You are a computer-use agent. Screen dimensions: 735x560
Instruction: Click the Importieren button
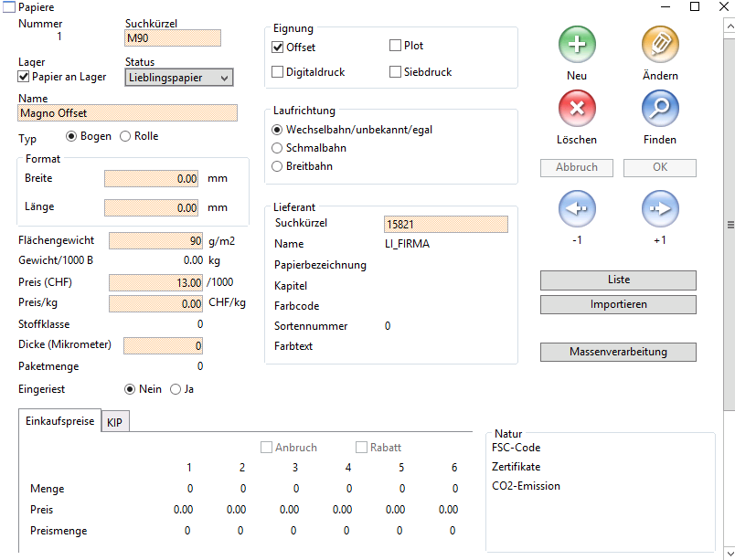pos(618,304)
